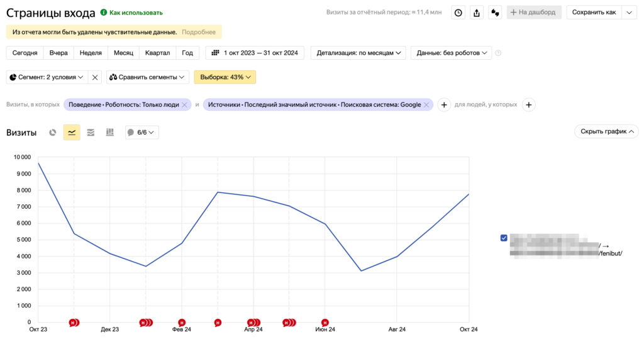Clear the segment with the X button

tap(95, 77)
